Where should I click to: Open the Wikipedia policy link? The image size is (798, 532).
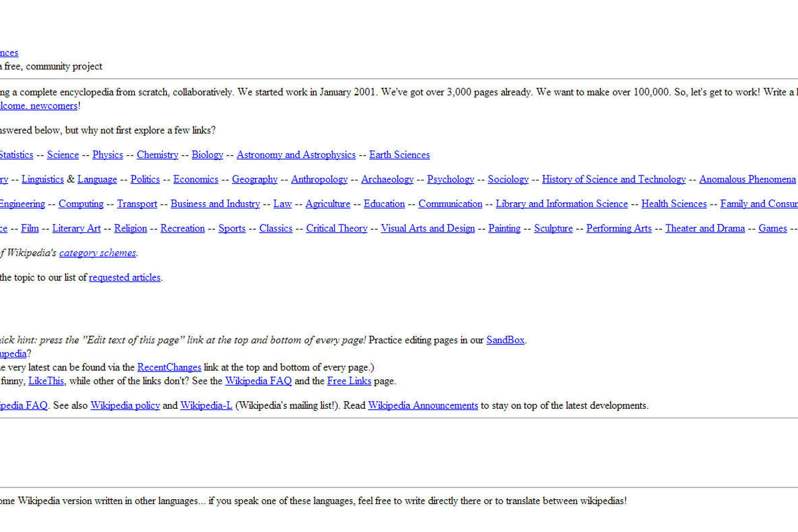(125, 406)
